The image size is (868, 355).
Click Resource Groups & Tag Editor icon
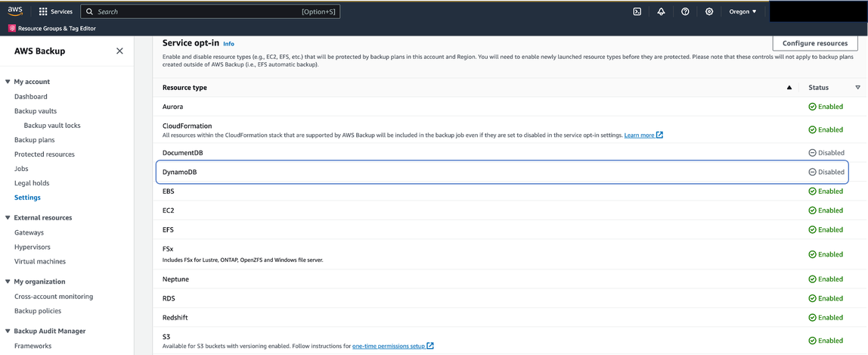(x=12, y=28)
